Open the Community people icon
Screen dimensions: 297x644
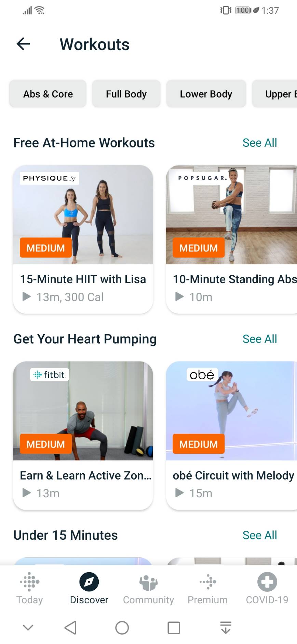pos(148,582)
